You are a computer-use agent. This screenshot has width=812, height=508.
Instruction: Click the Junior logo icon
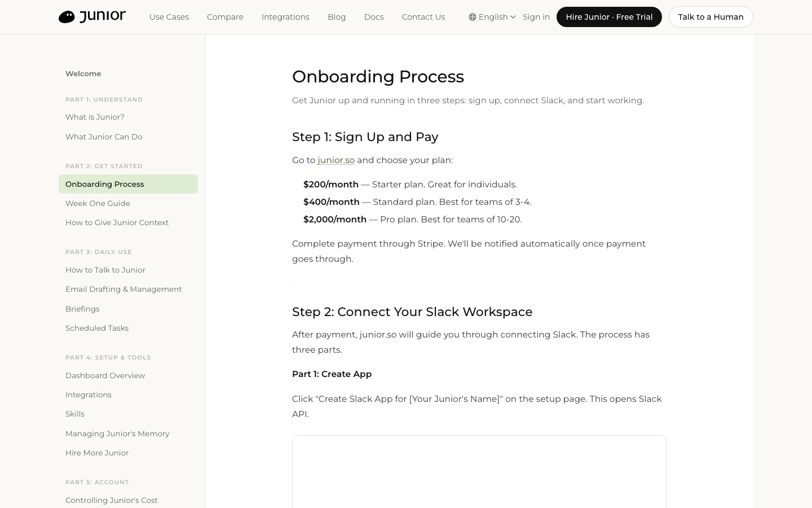(67, 17)
